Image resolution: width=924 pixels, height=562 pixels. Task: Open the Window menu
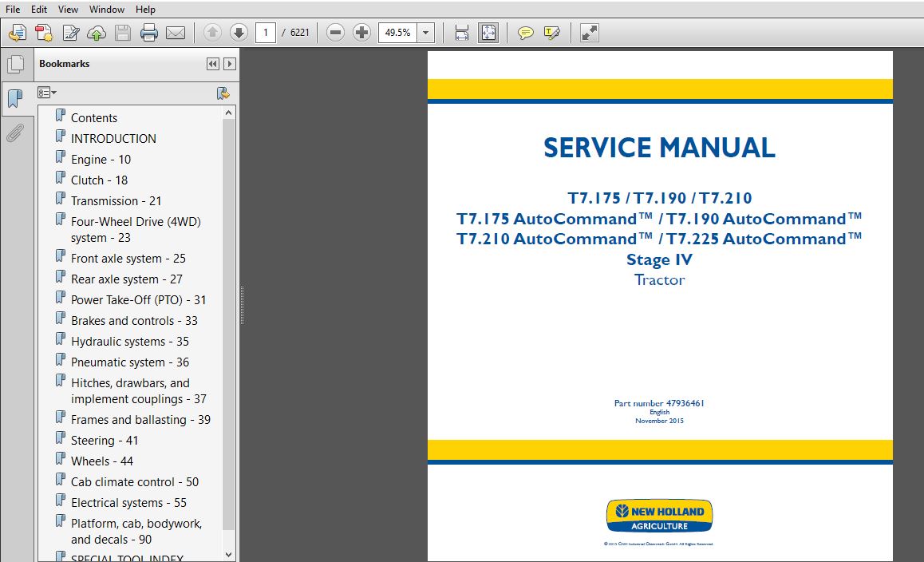coord(107,10)
